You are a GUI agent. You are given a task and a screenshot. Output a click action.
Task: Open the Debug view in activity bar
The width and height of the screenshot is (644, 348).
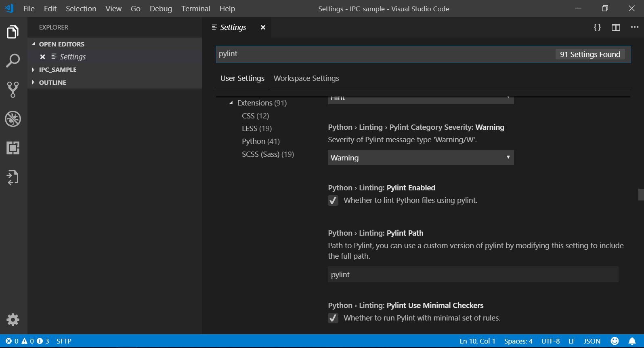(13, 119)
